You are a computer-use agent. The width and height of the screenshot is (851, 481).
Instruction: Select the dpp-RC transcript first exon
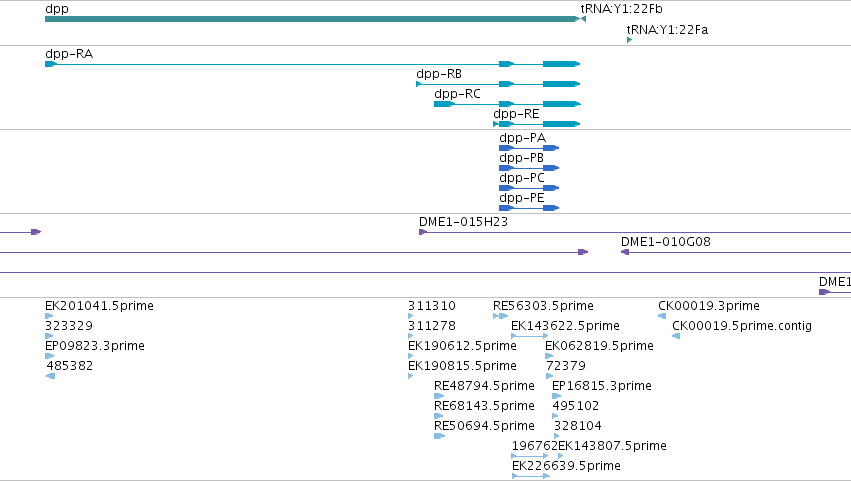click(x=444, y=104)
